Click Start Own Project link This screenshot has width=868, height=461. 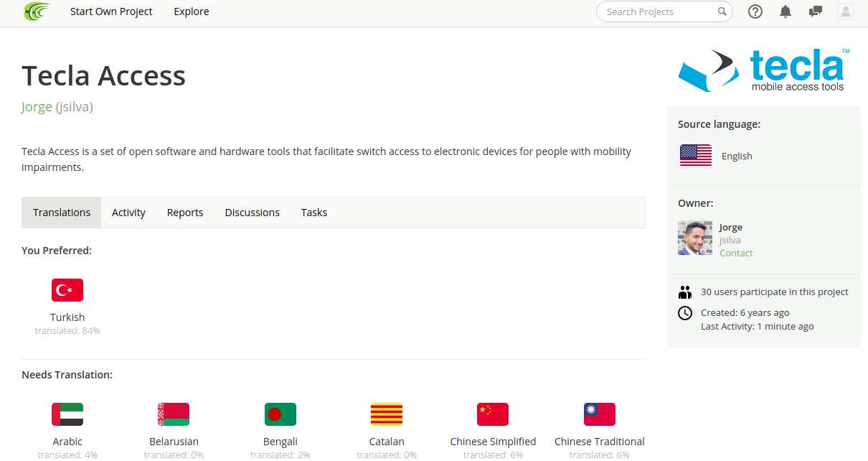coord(111,11)
